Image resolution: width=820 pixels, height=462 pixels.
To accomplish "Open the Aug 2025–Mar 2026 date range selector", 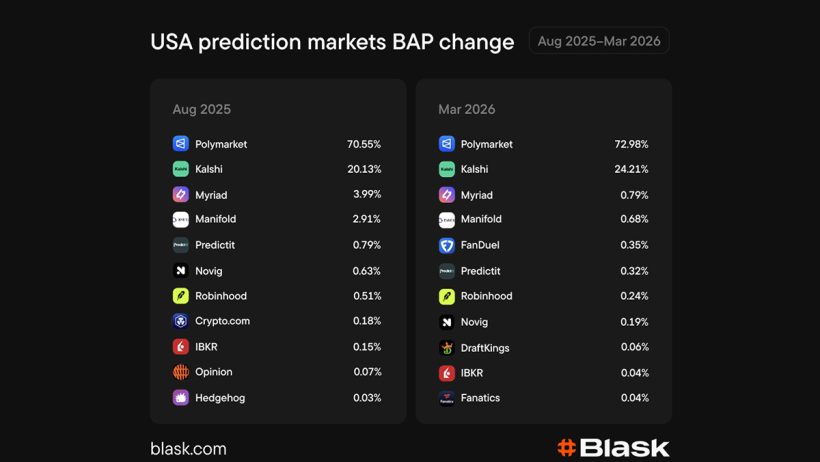I will point(599,41).
